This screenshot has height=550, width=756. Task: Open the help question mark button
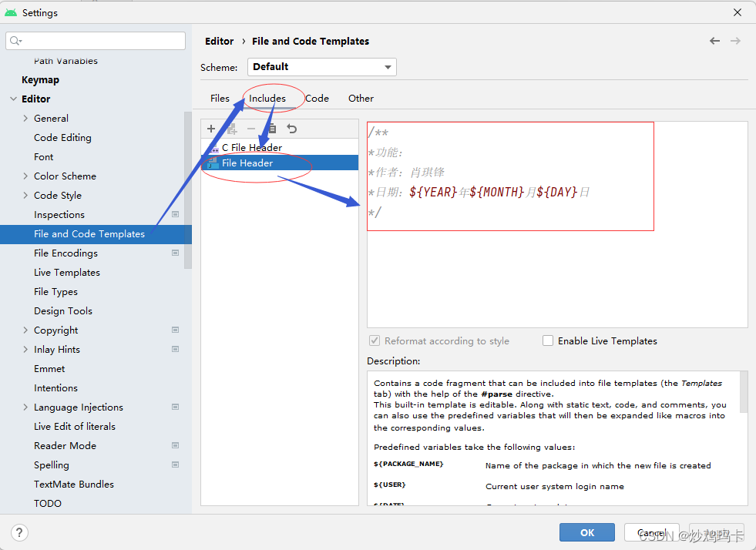[19, 532]
